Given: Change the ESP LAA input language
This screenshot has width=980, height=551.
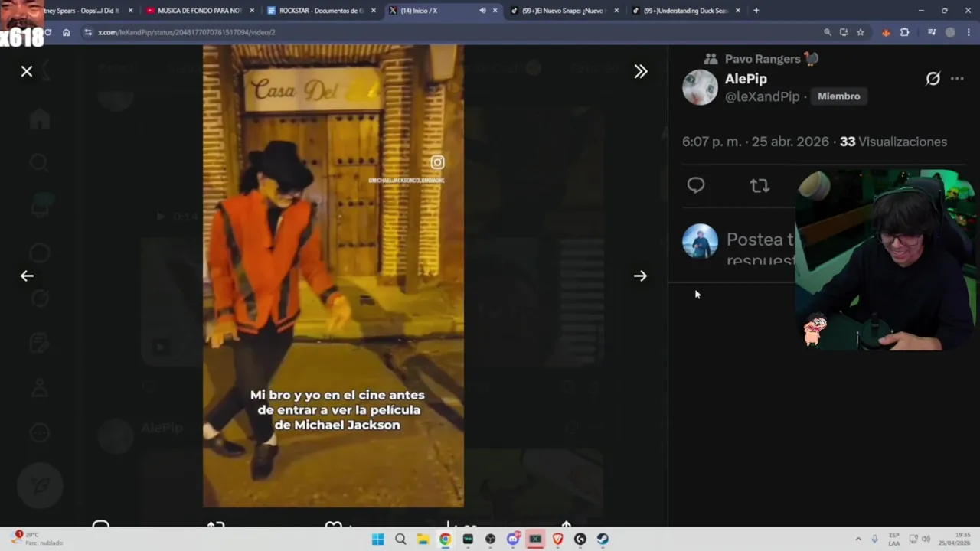Looking at the screenshot, I should tap(894, 539).
